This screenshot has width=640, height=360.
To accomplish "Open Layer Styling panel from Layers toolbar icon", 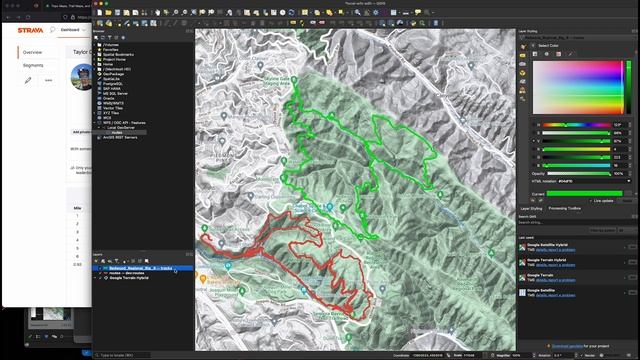I will [x=96, y=261].
